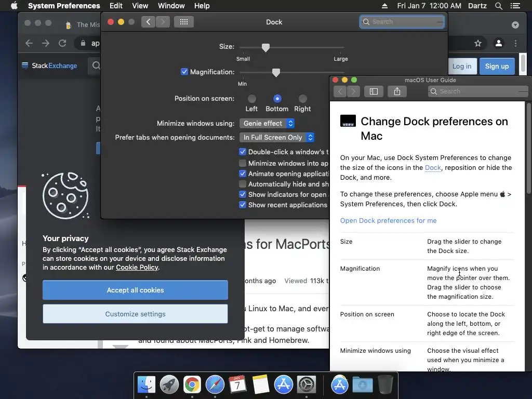532x399 pixels.
Task: Click the menu bar clock
Action: 429,6
